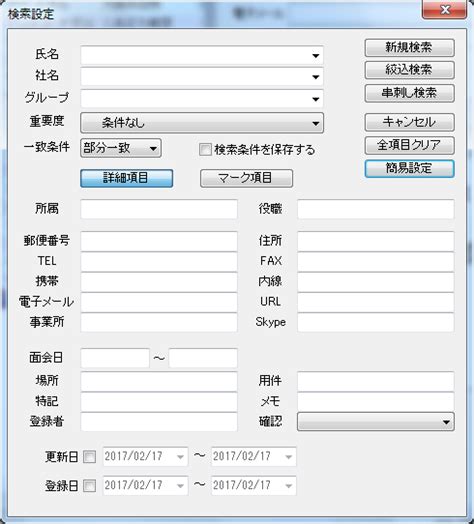This screenshot has height=524, width=474.
Task: Open the 一致条件 dropdown showing 部分一致
Action: tap(121, 148)
